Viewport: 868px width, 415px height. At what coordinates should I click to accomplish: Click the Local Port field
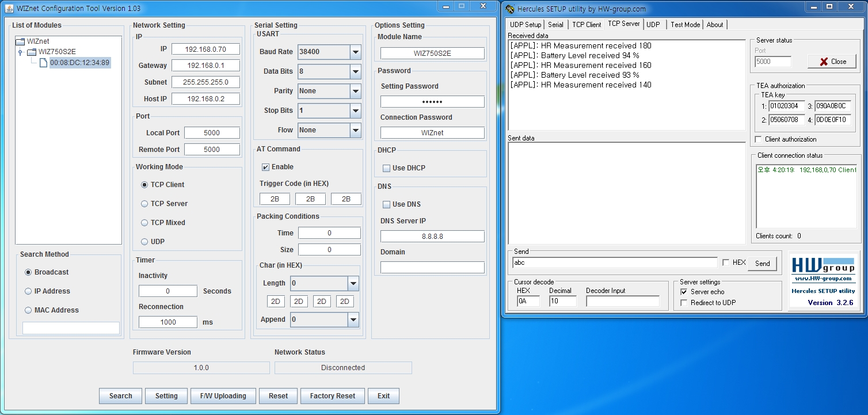[212, 133]
